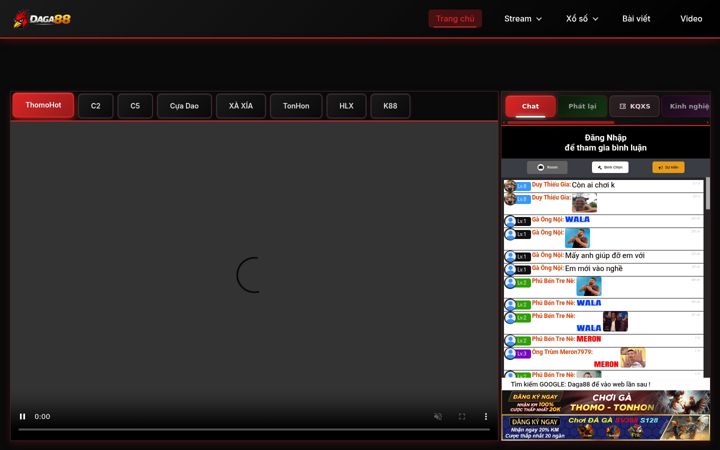720x450 pixels.
Task: Open Duy Thiếu Gia's image sticker
Action: coord(585,203)
